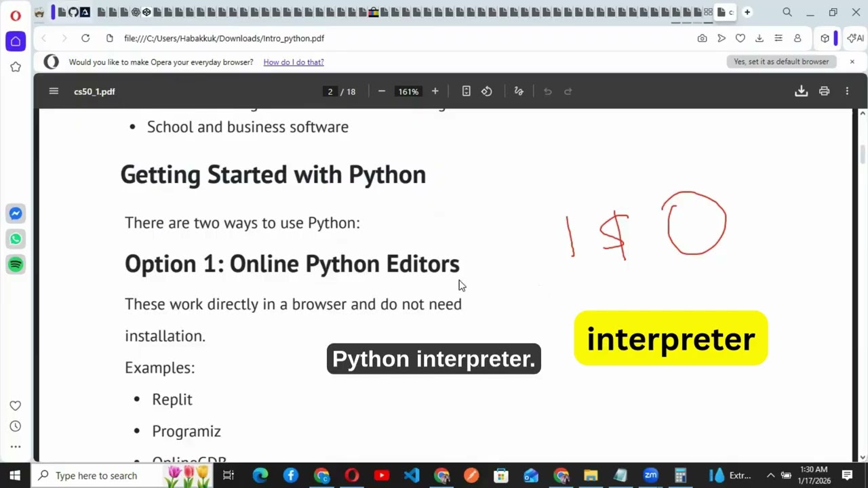This screenshot has height=488, width=868.
Task: Click 'School and business software' bullet
Action: click(x=248, y=127)
